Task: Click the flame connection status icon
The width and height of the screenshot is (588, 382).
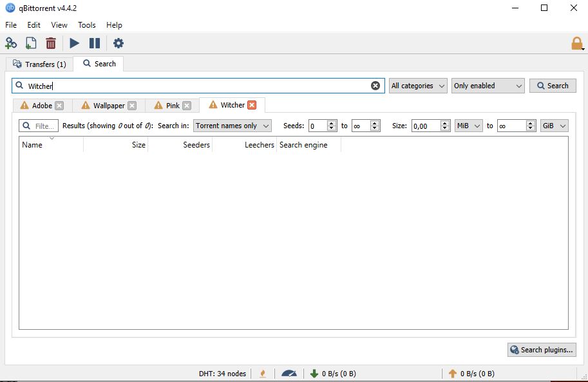Action: point(263,374)
